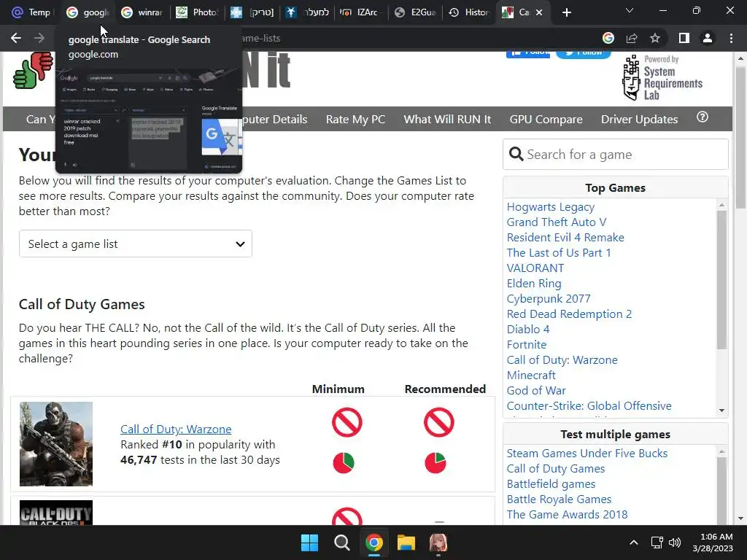The height and width of the screenshot is (560, 747).
Task: Toggle the browser side panel icon
Action: coord(684,38)
